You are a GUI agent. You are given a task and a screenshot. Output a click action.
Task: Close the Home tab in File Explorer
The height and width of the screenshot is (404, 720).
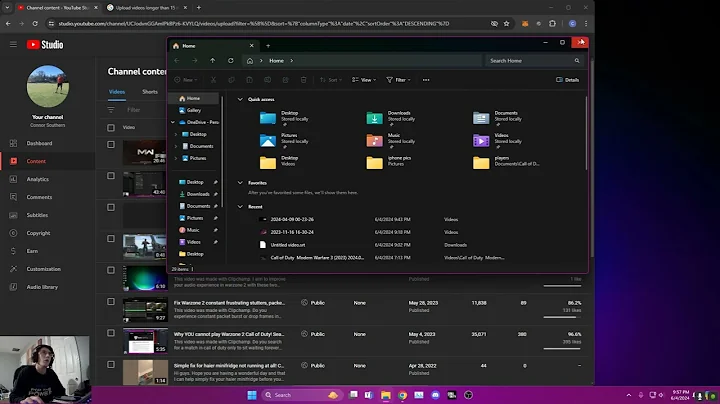pyautogui.click(x=252, y=46)
